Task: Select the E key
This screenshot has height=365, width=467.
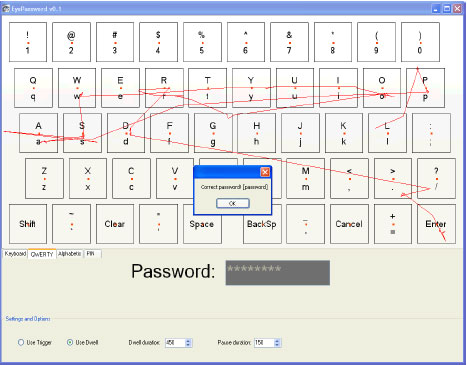Action: coord(120,88)
